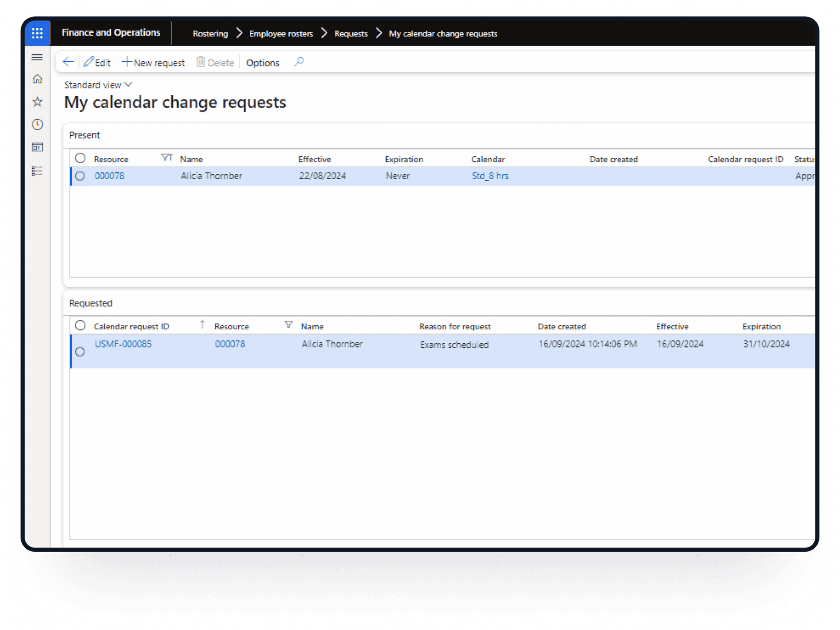Click the 31/10/2024 expiration cell
This screenshot has height=630, width=840.
click(767, 344)
